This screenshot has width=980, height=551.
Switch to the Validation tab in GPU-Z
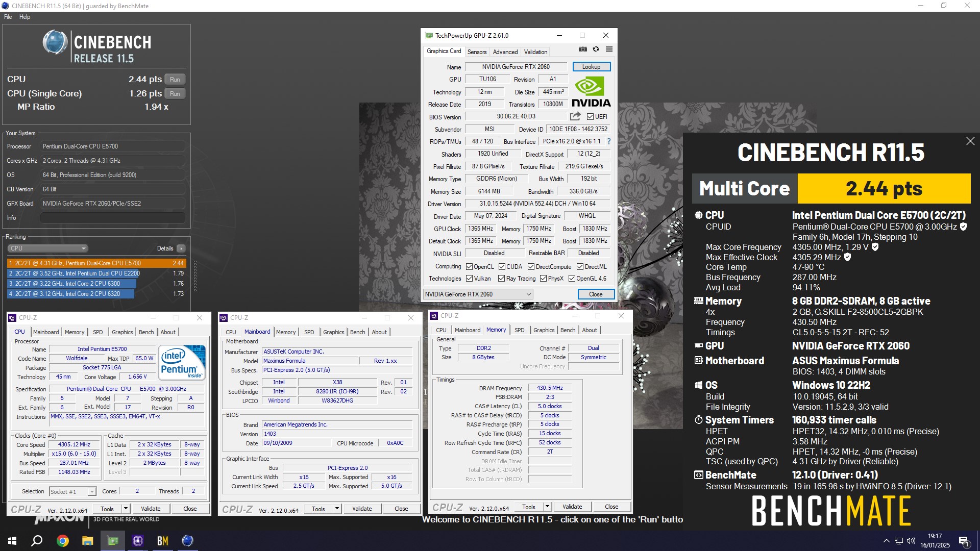click(x=535, y=52)
